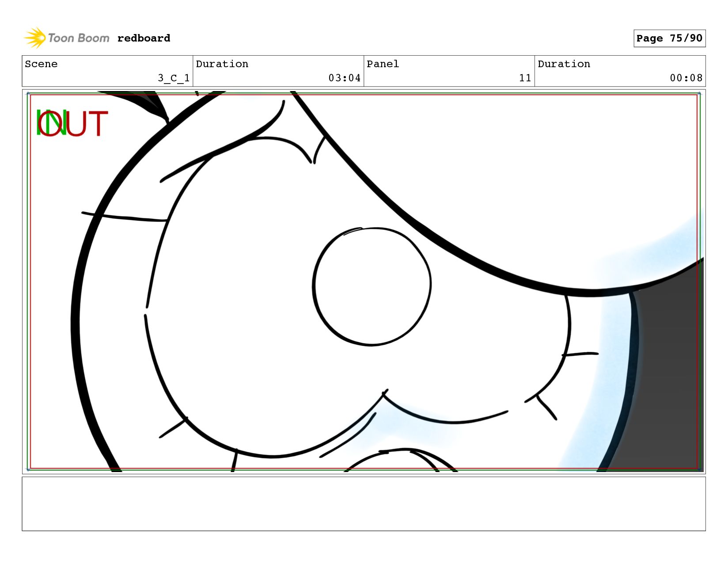The width and height of the screenshot is (728, 564).
Task: Select the scene name '3_C_1'
Action: pyautogui.click(x=174, y=78)
